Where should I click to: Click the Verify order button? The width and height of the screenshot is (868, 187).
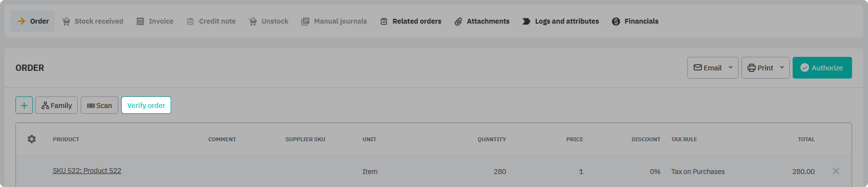pyautogui.click(x=146, y=105)
